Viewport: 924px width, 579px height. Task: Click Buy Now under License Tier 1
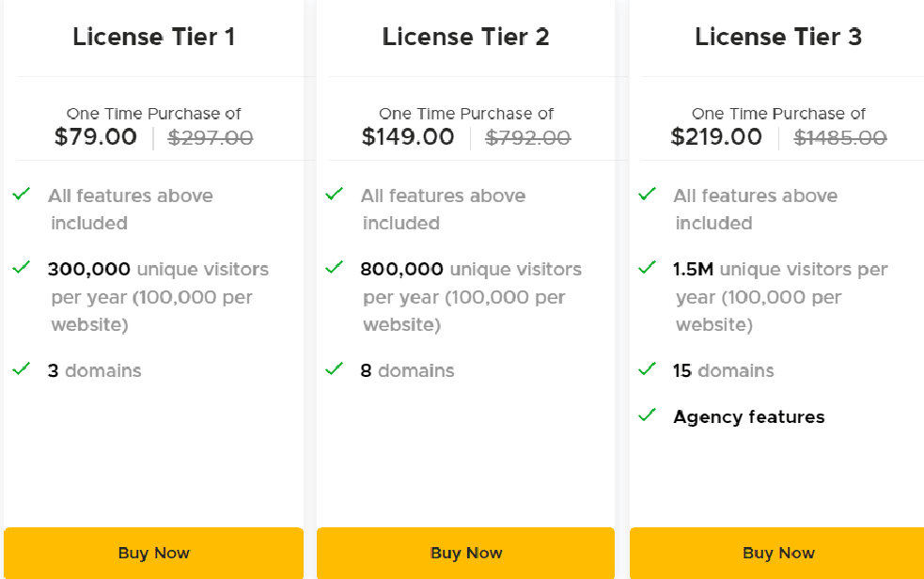[x=153, y=553]
